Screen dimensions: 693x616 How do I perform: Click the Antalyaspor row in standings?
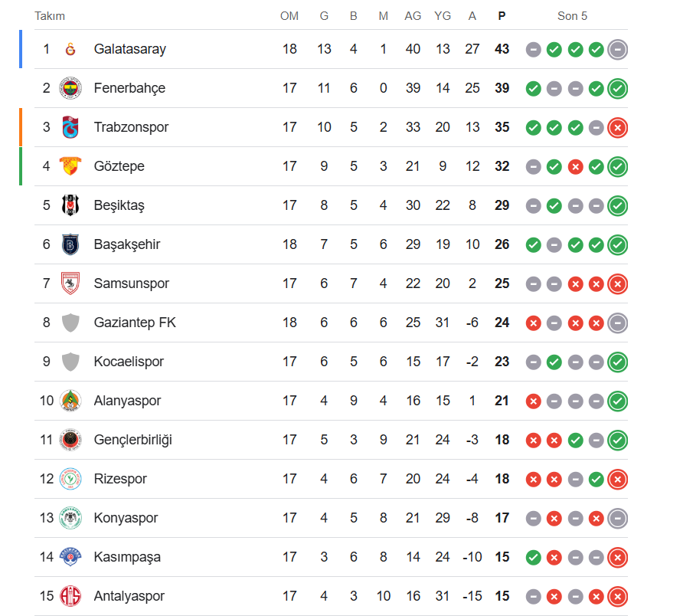(x=129, y=596)
